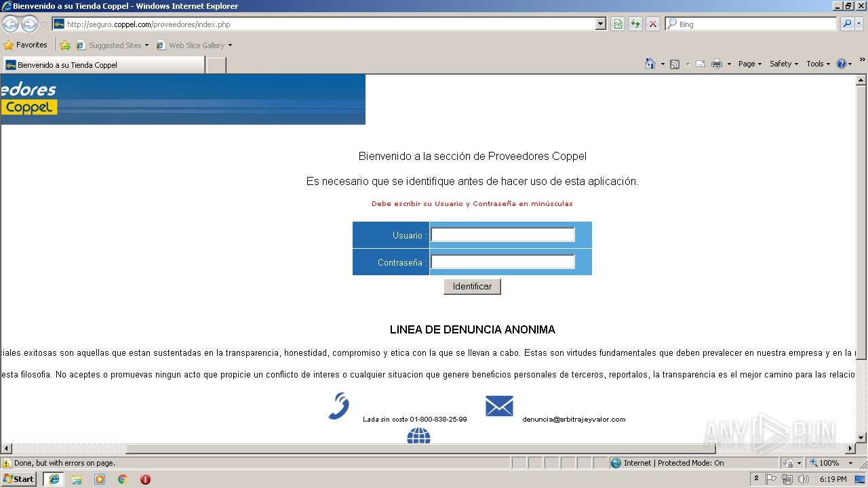The height and width of the screenshot is (488, 868).
Task: Click the globe web icon
Action: click(418, 436)
